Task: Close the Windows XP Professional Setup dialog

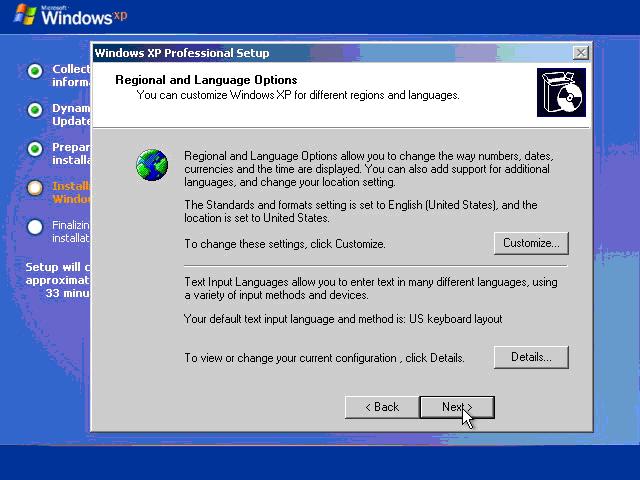Action: click(580, 53)
